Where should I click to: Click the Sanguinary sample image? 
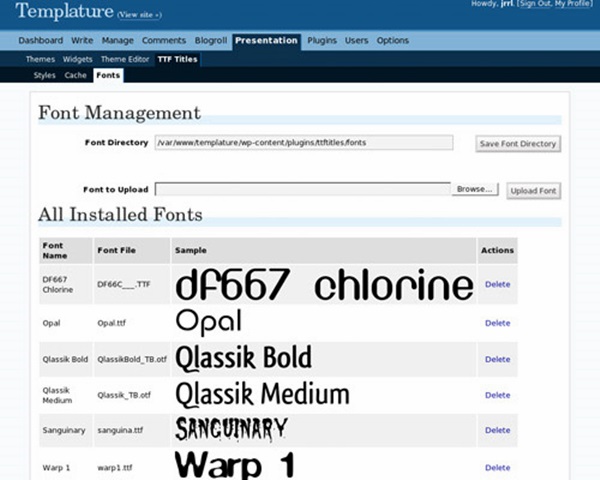click(231, 429)
